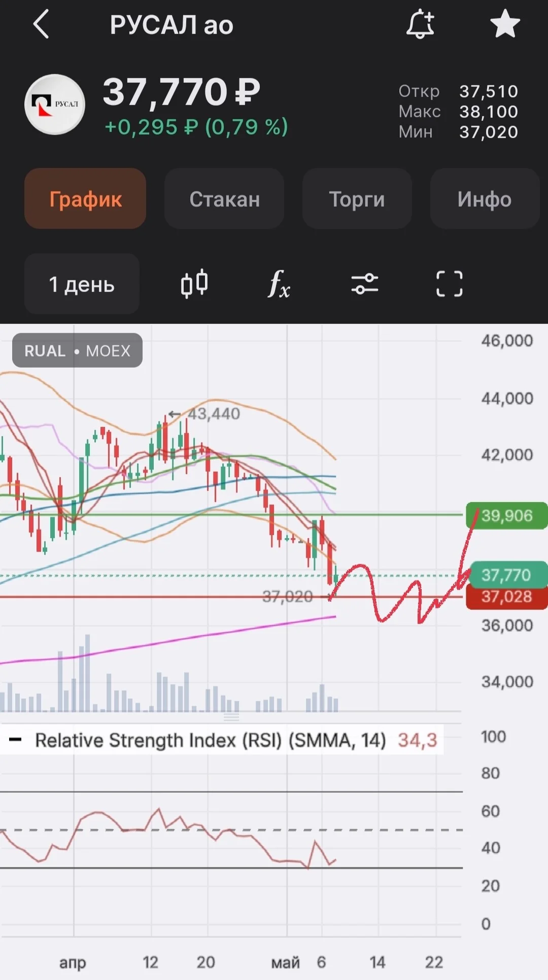Tap the 37,020 low marker on chart
Image resolution: width=548 pixels, height=980 pixels.
287,596
